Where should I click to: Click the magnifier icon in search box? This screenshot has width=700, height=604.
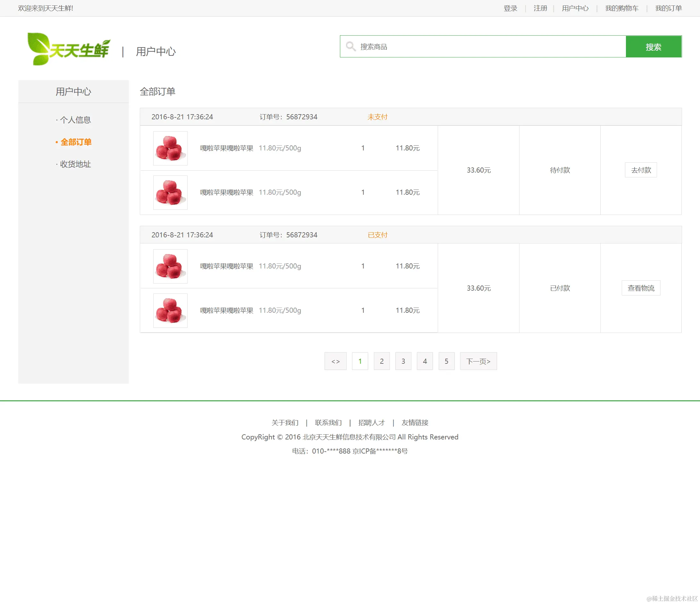[x=351, y=47]
